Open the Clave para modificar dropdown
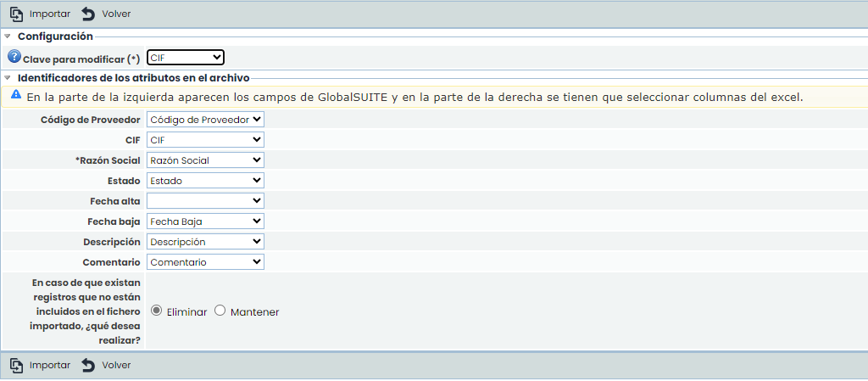 point(185,57)
